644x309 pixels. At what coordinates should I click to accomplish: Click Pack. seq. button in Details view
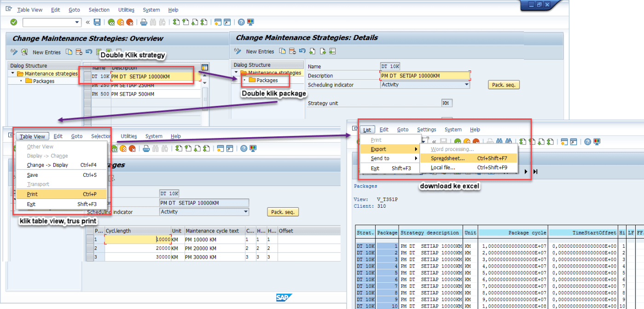click(x=504, y=85)
